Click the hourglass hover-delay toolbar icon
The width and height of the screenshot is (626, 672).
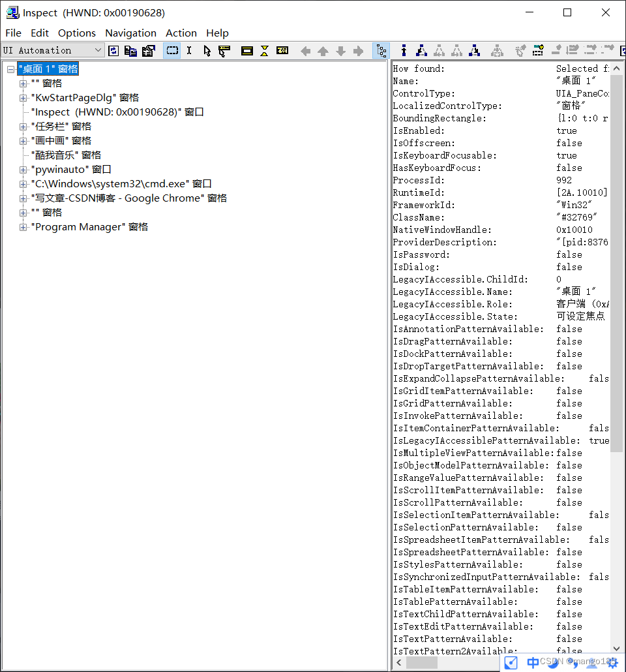pyautogui.click(x=263, y=50)
